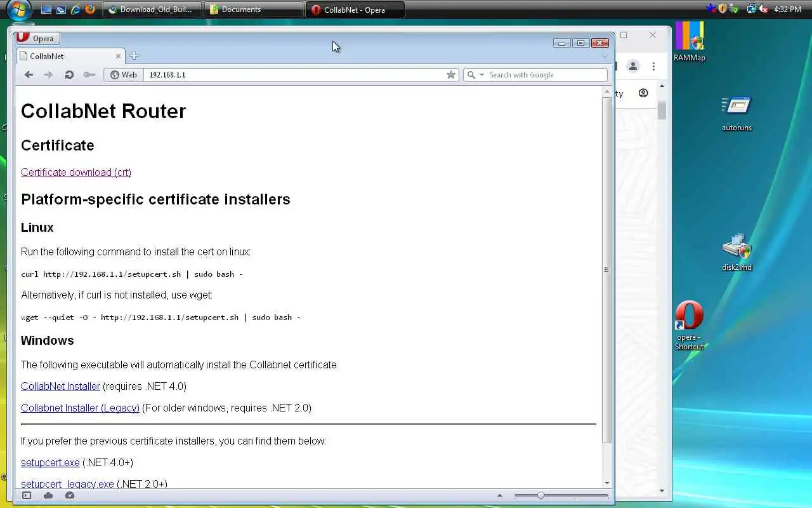Click the safely remove hardware tray icon
The width and height of the screenshot is (812, 508).
pos(734,9)
